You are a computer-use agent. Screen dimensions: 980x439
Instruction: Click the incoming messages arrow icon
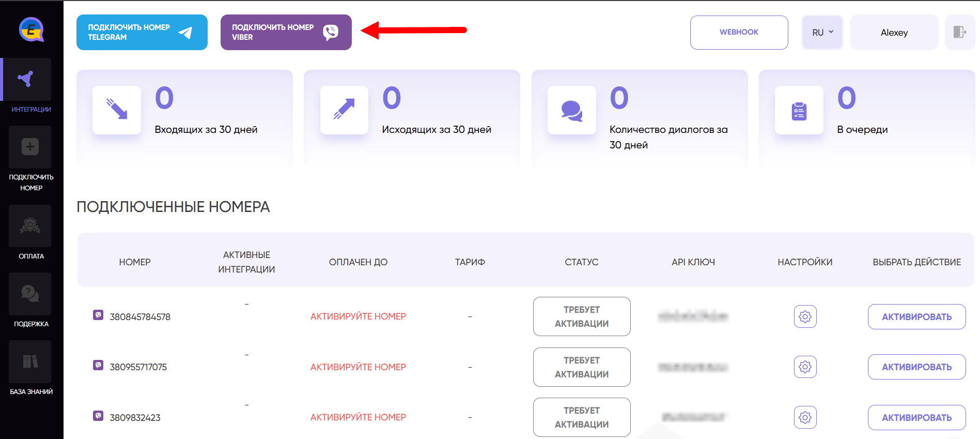tap(117, 110)
